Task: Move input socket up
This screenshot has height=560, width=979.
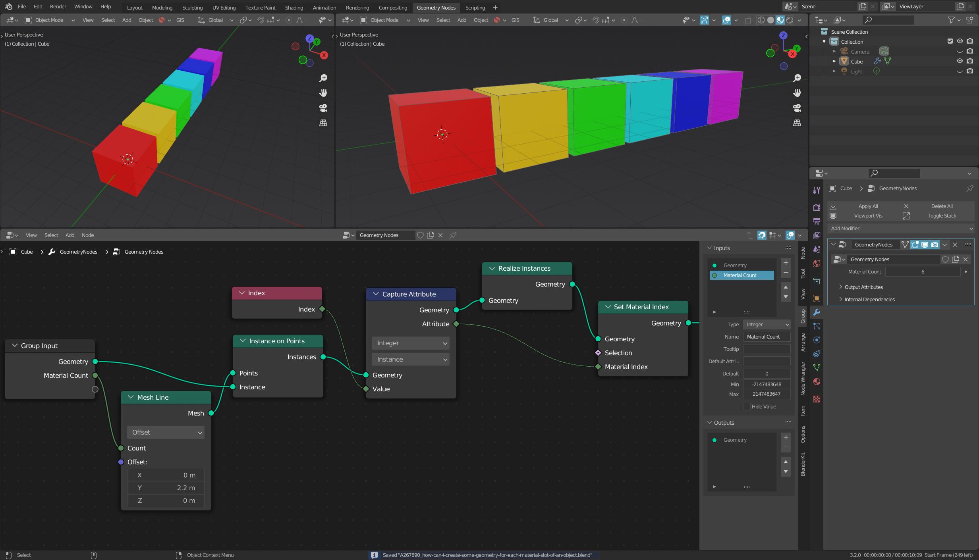Action: coord(786,287)
